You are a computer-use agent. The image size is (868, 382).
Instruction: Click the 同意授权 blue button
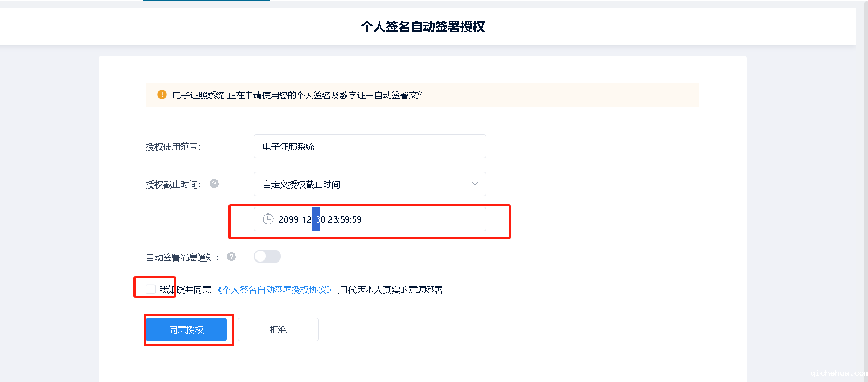pyautogui.click(x=186, y=330)
